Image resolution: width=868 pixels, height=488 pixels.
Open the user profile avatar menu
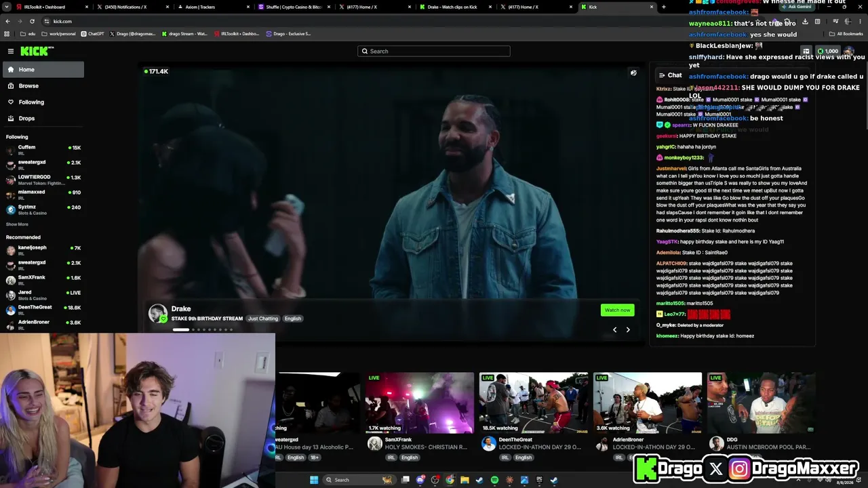(x=848, y=51)
